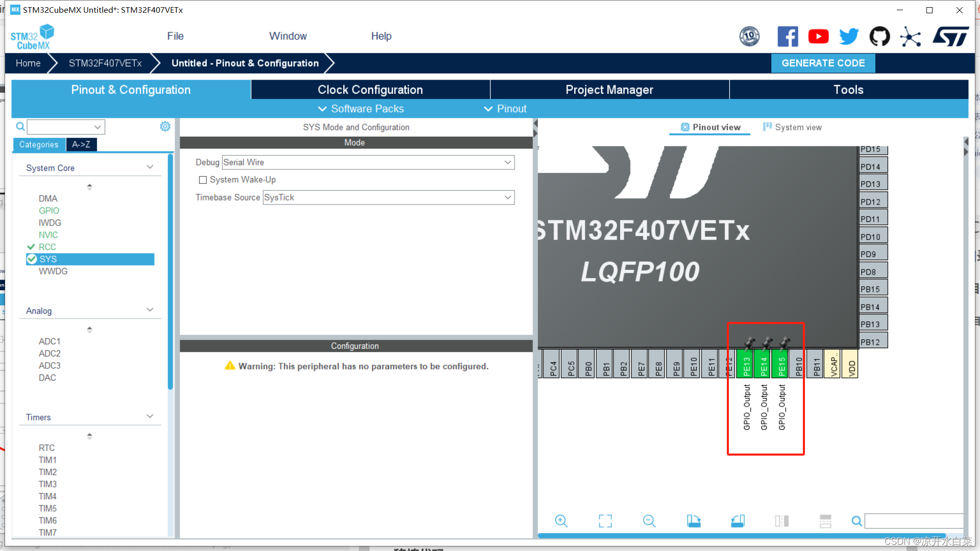The image size is (980, 551).
Task: Select DMA in System Core list
Action: [x=48, y=198]
